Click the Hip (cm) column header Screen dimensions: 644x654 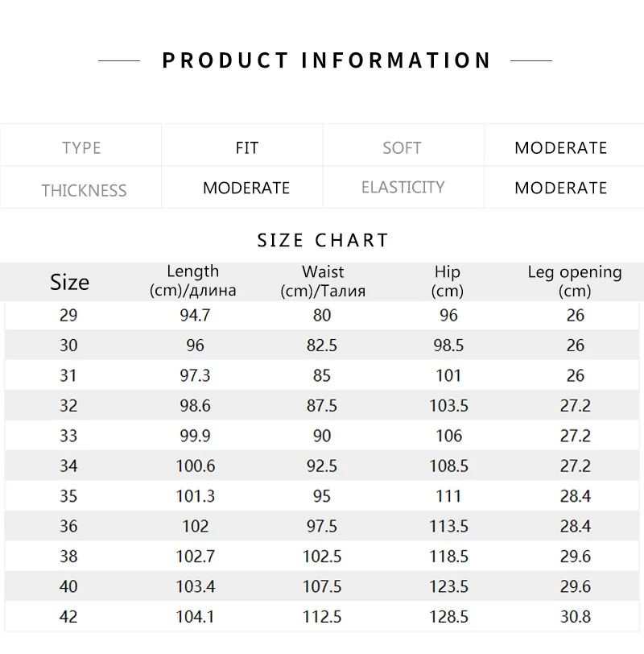click(448, 281)
